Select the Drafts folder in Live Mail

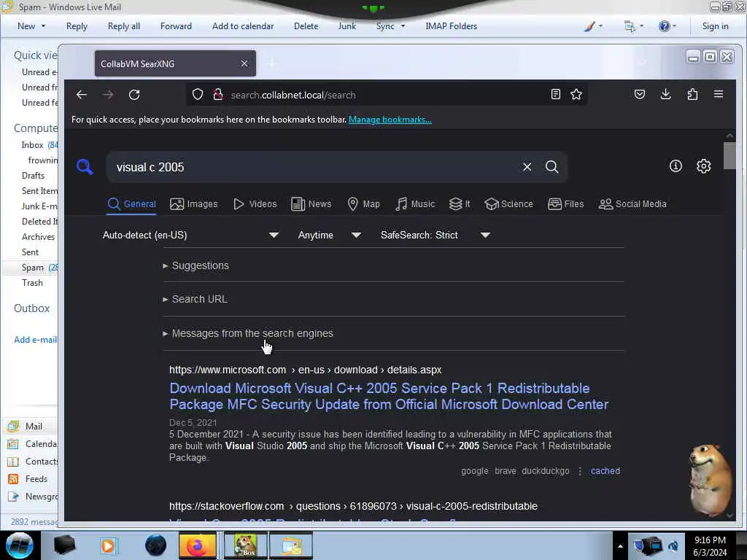click(33, 176)
